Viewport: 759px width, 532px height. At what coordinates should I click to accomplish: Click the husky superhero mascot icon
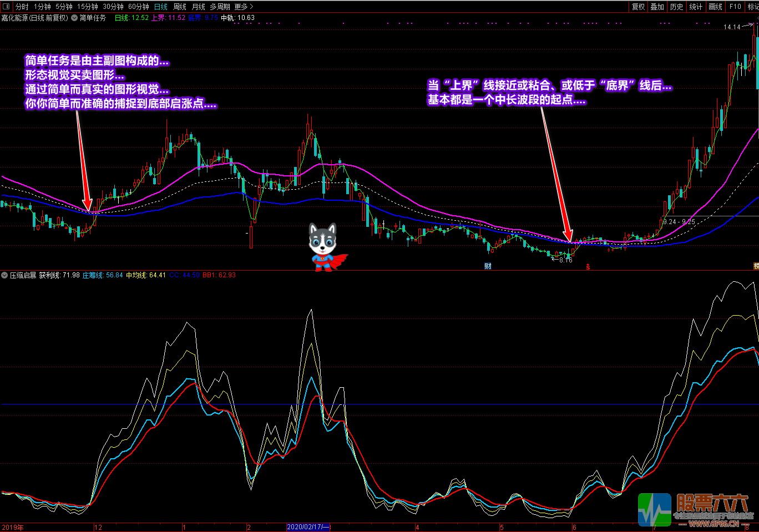tap(326, 247)
